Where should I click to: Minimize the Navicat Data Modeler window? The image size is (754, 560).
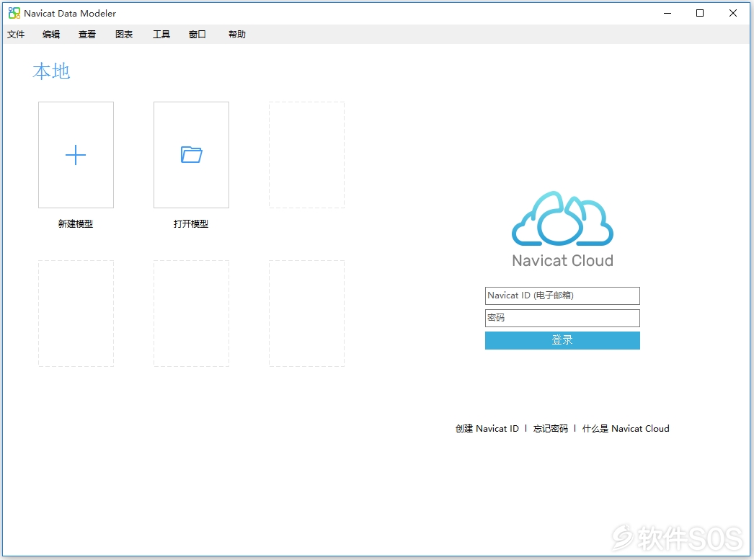click(667, 13)
